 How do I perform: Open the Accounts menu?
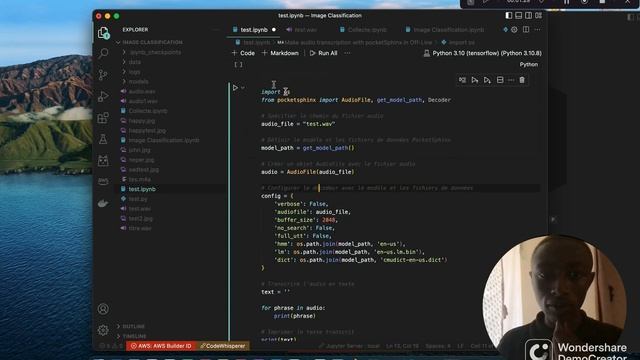(103, 309)
